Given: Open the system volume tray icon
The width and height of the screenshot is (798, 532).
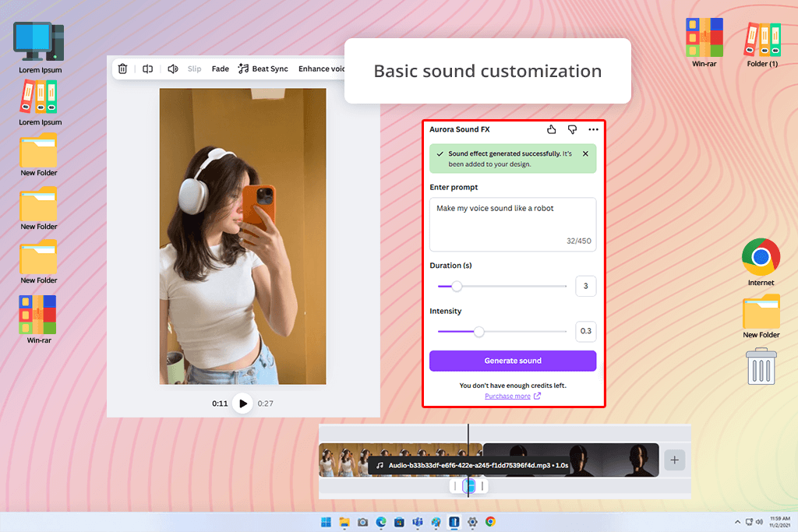Looking at the screenshot, I should click(x=759, y=522).
